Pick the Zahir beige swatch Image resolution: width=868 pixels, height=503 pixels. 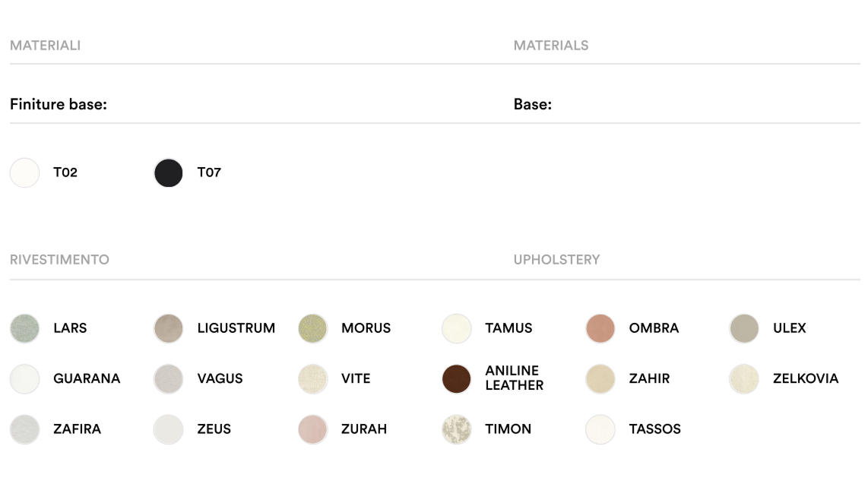pos(600,379)
